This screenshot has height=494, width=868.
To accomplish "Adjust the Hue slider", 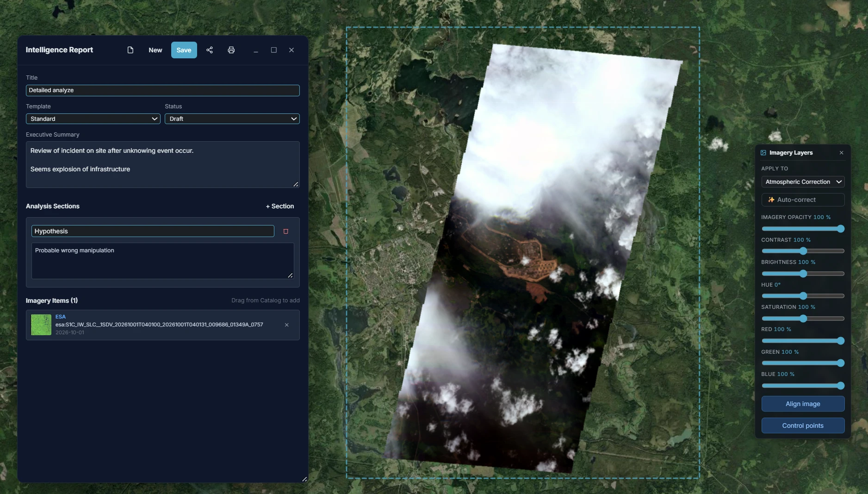I will coord(803,296).
